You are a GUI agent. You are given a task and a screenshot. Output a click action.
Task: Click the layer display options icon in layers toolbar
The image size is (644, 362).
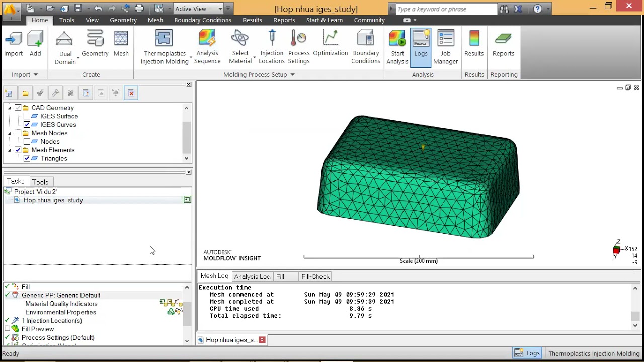(x=86, y=93)
